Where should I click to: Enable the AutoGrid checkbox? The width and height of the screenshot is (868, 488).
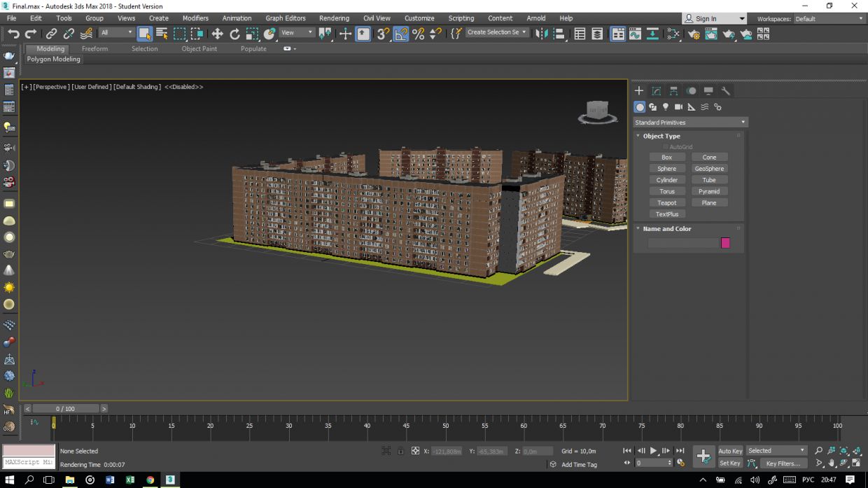point(666,147)
